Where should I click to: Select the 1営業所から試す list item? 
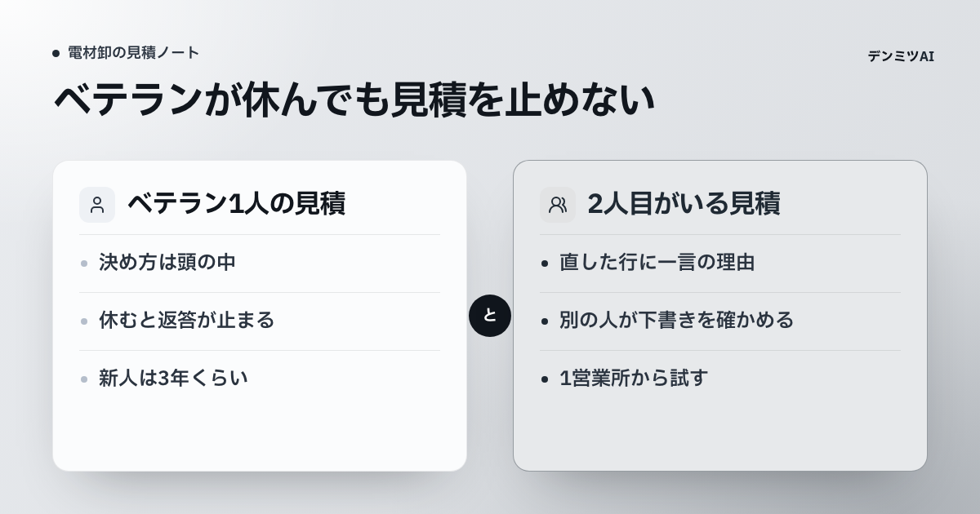[x=720, y=379]
